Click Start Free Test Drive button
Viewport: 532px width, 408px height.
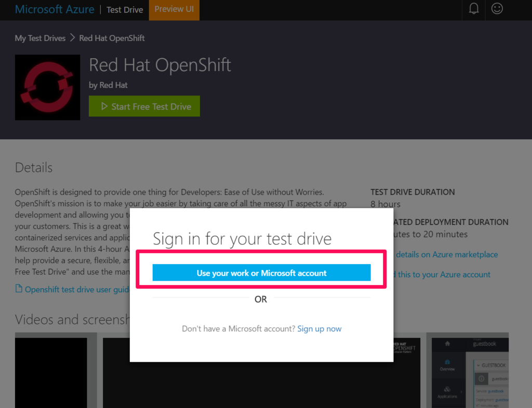pyautogui.click(x=144, y=106)
